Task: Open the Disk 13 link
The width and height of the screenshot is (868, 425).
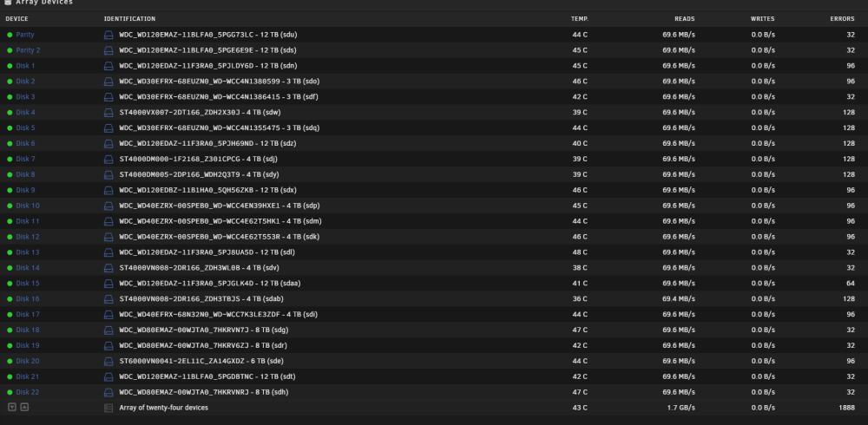Action: pos(28,252)
